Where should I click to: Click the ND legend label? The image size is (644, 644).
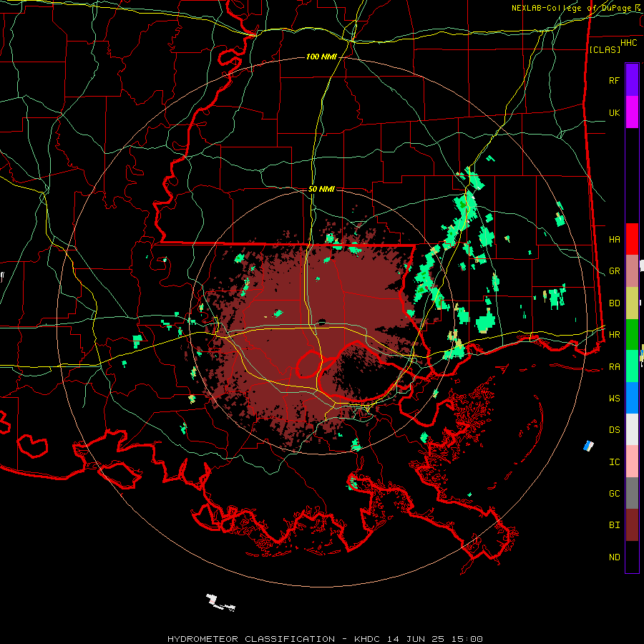pos(614,557)
